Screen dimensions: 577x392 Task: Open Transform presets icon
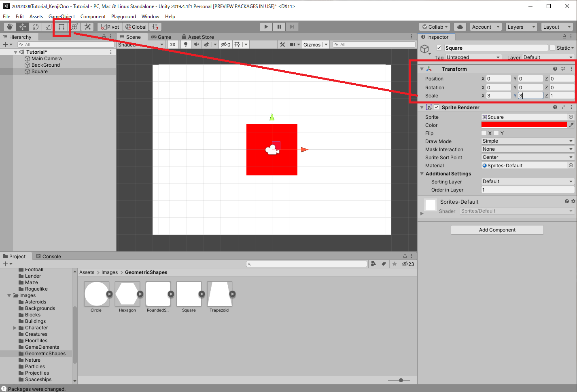pyautogui.click(x=563, y=69)
